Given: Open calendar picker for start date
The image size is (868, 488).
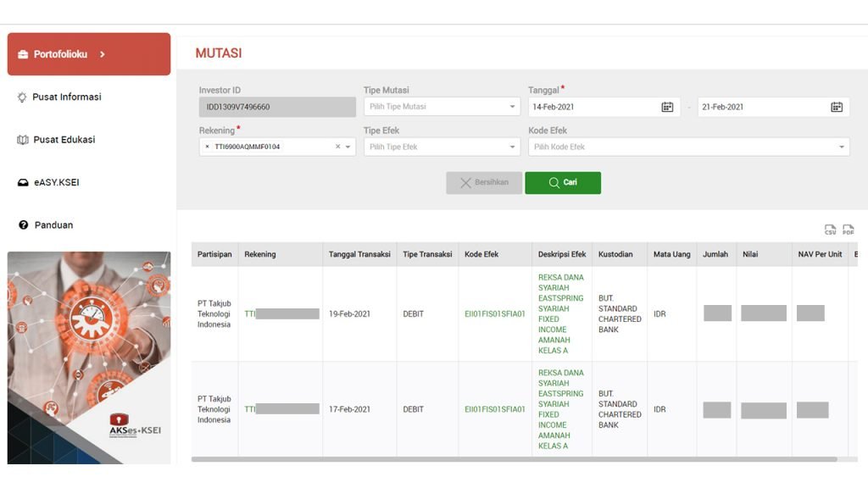Looking at the screenshot, I should click(x=667, y=107).
